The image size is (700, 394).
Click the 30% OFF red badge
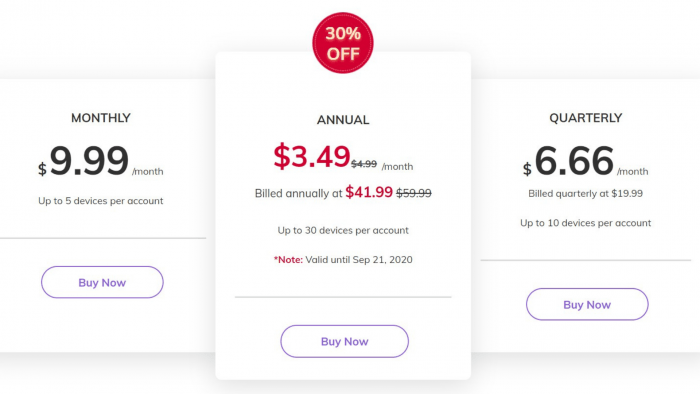343,43
